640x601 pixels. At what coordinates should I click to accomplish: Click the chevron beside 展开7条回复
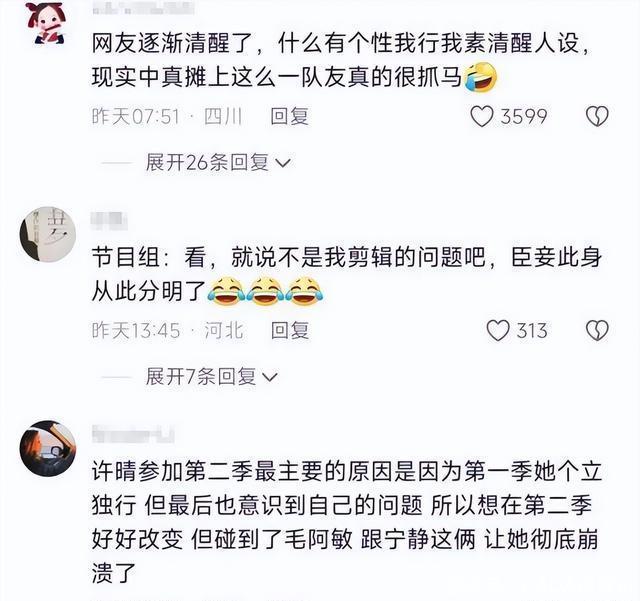270,377
